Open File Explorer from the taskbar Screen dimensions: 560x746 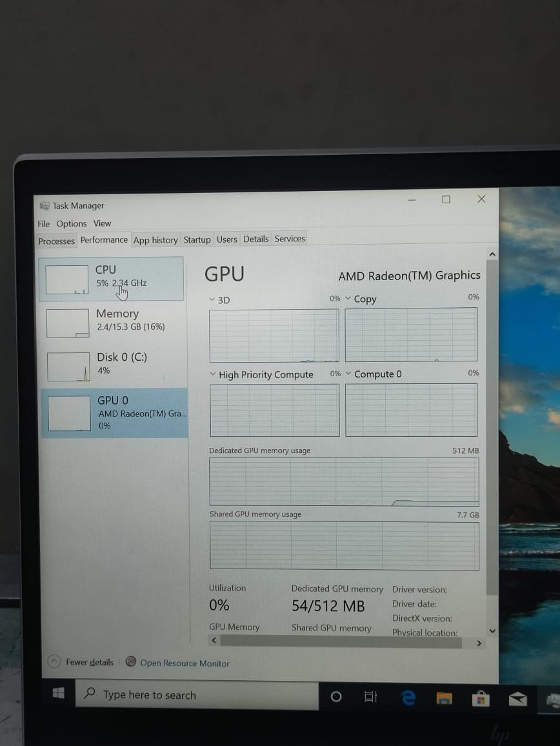pos(445,697)
